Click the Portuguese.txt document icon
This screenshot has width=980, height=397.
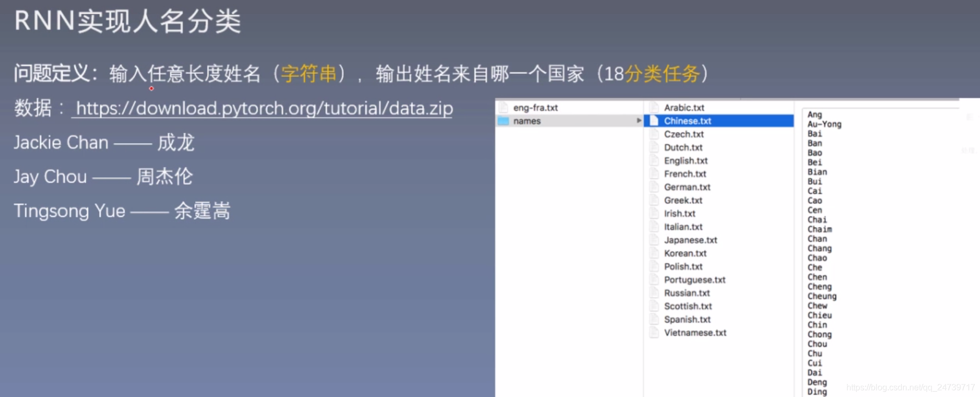(654, 280)
